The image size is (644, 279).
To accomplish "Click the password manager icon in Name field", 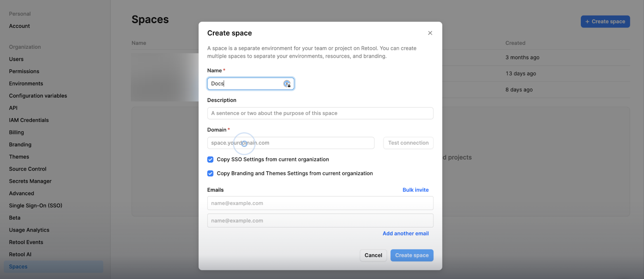I will tap(287, 84).
